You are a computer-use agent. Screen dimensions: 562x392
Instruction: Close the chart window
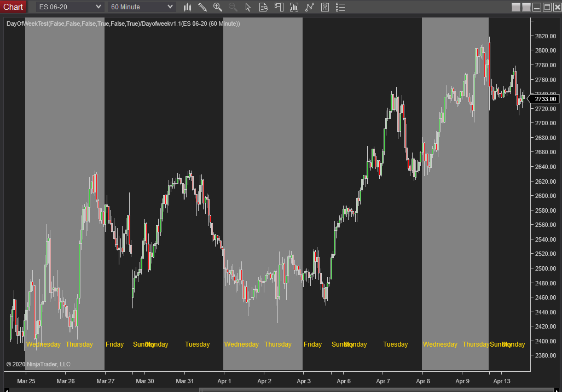click(x=557, y=7)
